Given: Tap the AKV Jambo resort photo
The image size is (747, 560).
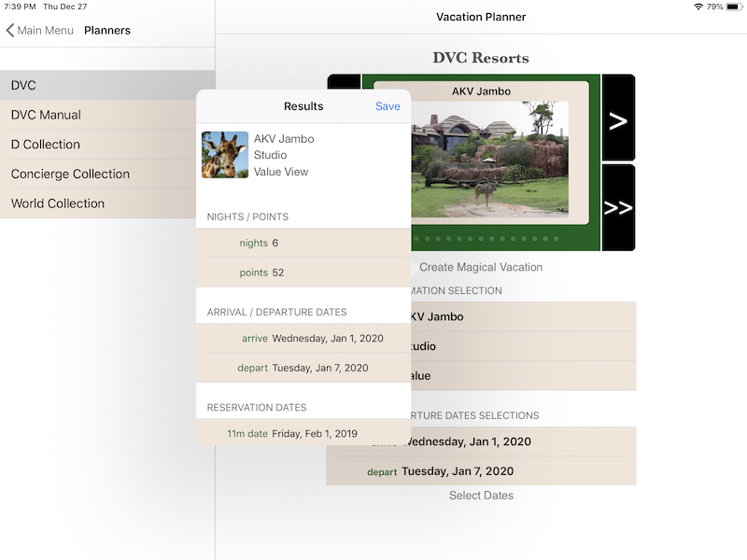Looking at the screenshot, I should [489, 159].
